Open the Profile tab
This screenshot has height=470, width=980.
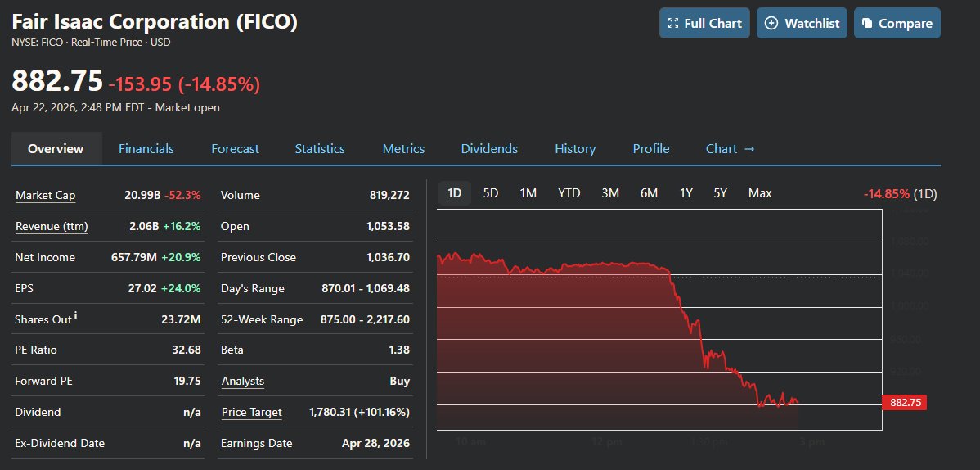tap(650, 149)
